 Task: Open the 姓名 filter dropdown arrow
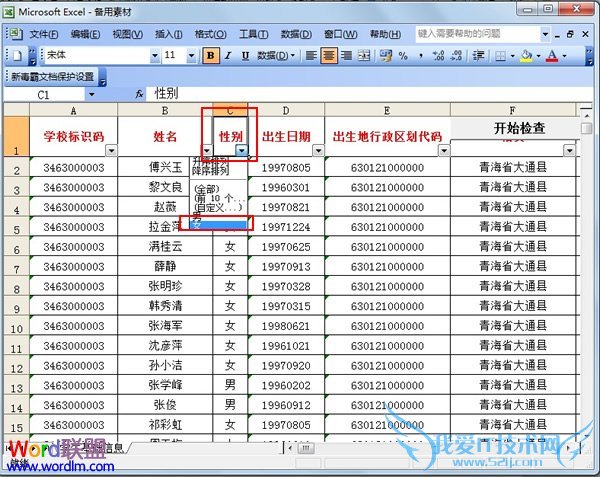tap(207, 150)
